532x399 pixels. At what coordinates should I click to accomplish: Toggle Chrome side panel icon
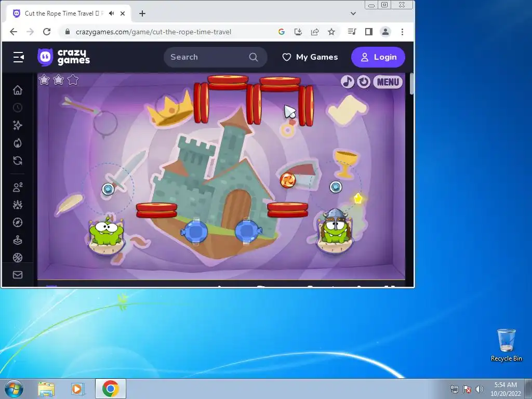coord(369,32)
